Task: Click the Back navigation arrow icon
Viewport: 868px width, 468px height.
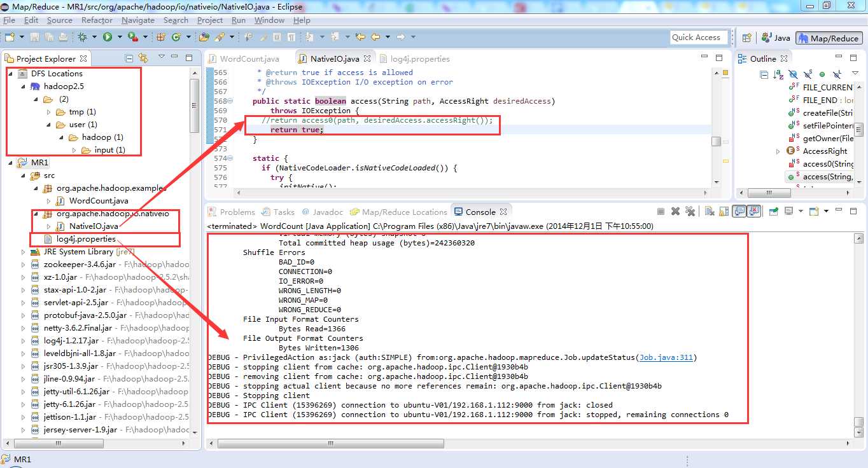Action: pyautogui.click(x=375, y=37)
